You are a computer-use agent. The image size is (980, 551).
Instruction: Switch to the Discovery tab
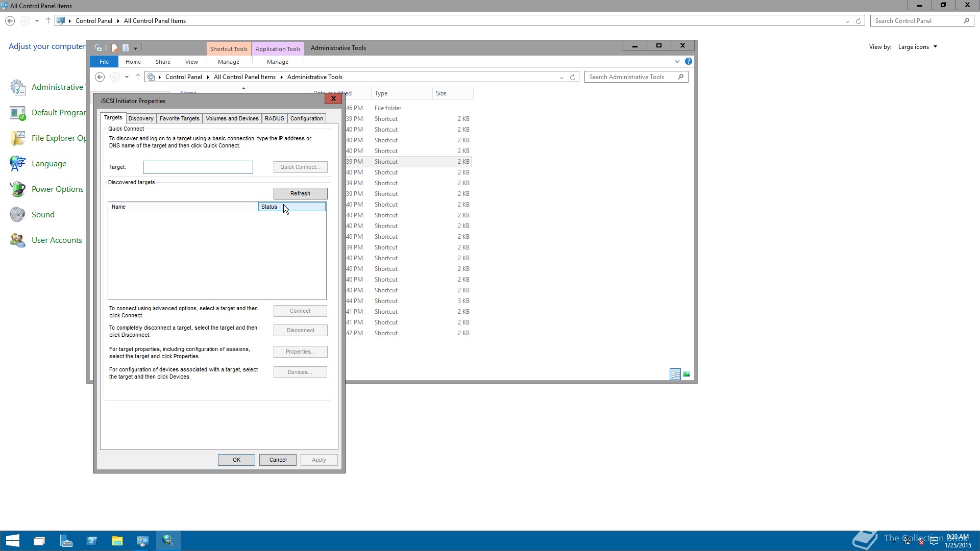pyautogui.click(x=141, y=118)
